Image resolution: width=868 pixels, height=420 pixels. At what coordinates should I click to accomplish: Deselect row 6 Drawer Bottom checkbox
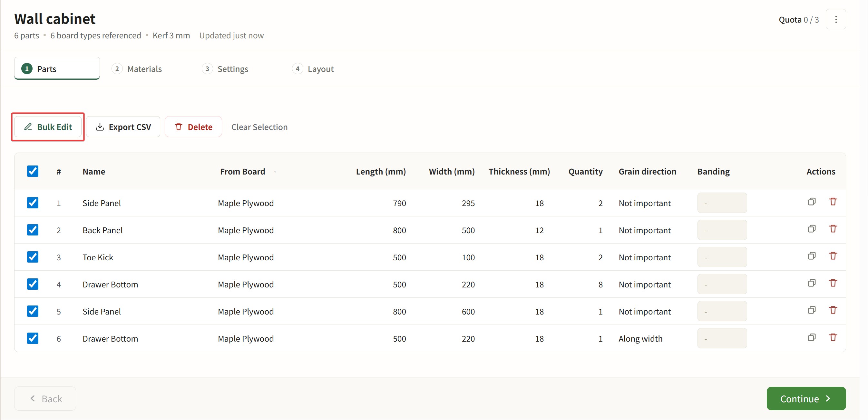coord(33,338)
